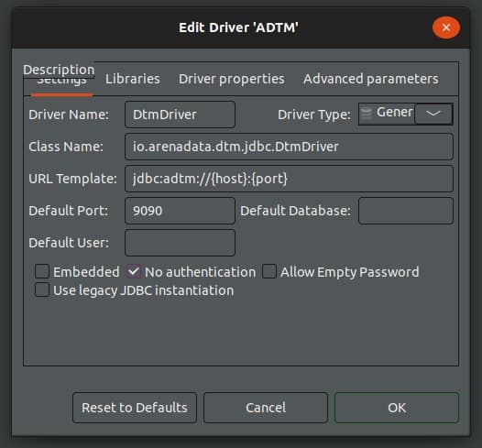
Task: Cancel the driver edit dialog
Action: click(x=266, y=408)
